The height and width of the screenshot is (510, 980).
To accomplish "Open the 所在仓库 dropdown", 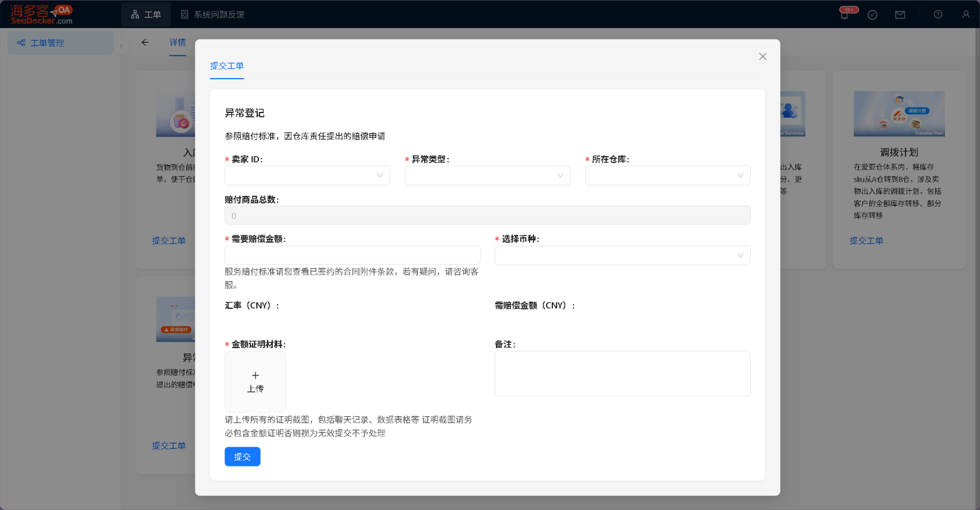I will click(668, 175).
